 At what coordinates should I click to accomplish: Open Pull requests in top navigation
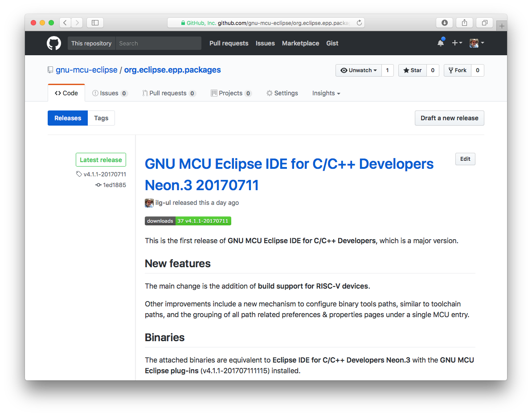click(229, 43)
